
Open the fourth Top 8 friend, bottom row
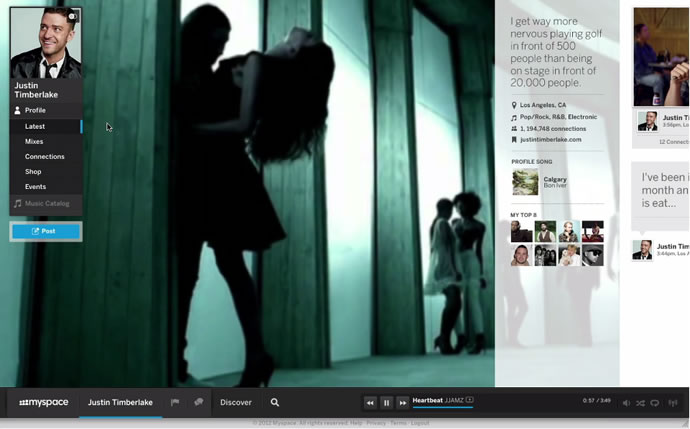[x=593, y=255]
